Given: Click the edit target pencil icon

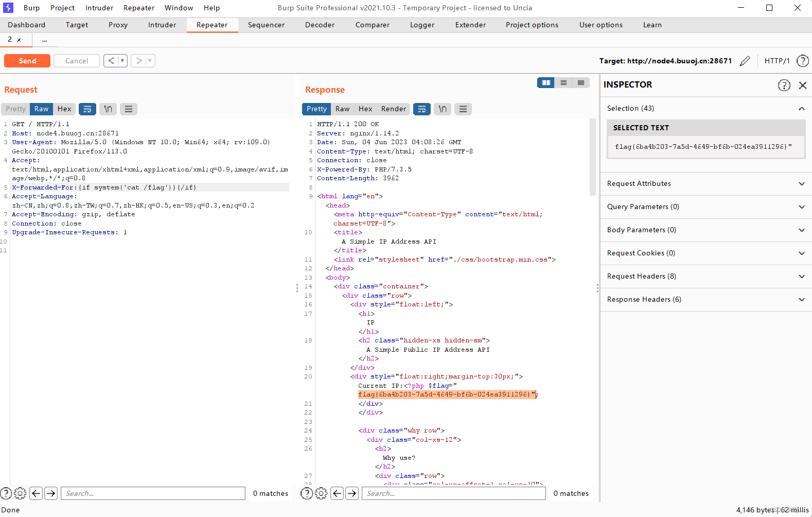Looking at the screenshot, I should click(745, 61).
